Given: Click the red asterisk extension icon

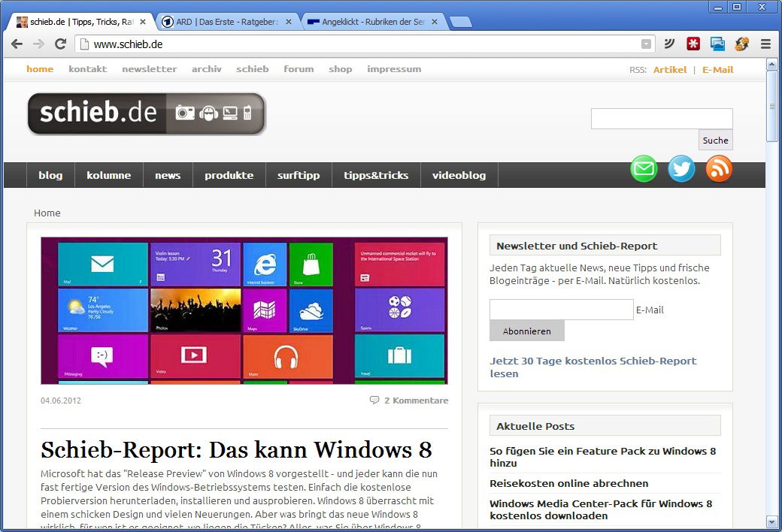Looking at the screenshot, I should click(693, 44).
